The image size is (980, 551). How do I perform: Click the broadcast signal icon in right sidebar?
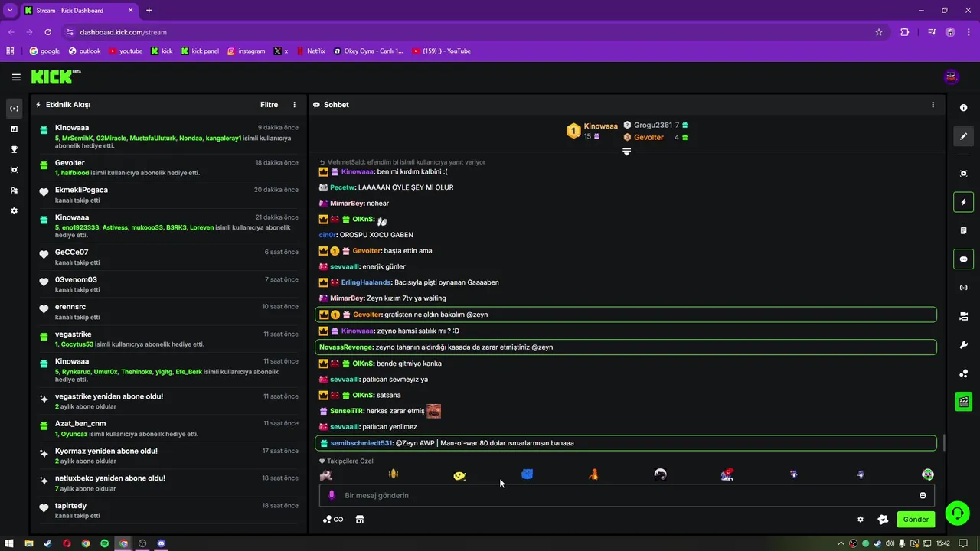pos(963,288)
